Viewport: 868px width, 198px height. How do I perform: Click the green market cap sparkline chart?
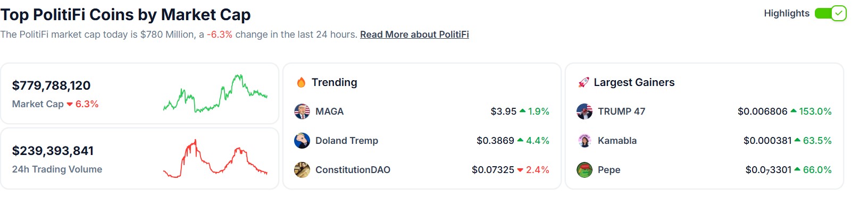[215, 93]
